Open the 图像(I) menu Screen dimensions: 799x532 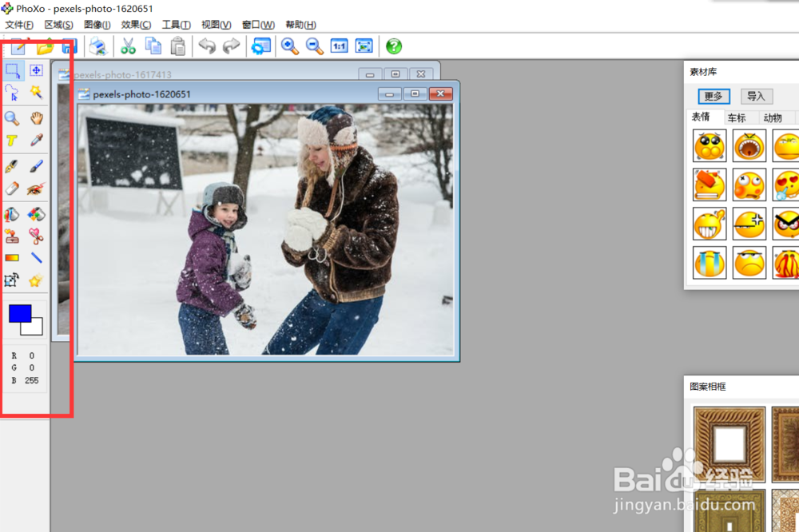pos(97,25)
